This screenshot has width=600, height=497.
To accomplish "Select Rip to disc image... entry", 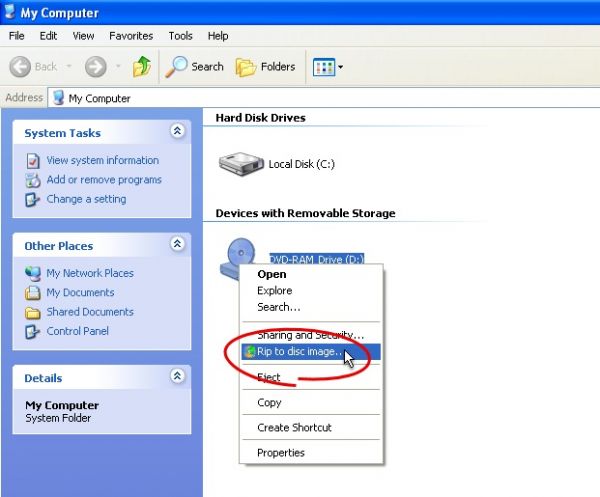I will pyautogui.click(x=311, y=352).
